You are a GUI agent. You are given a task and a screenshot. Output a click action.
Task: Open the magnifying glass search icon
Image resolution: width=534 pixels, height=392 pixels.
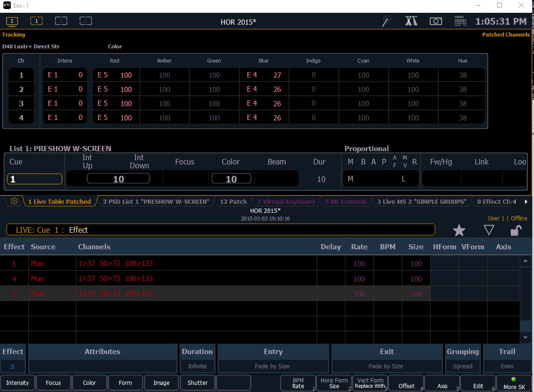[x=386, y=21]
